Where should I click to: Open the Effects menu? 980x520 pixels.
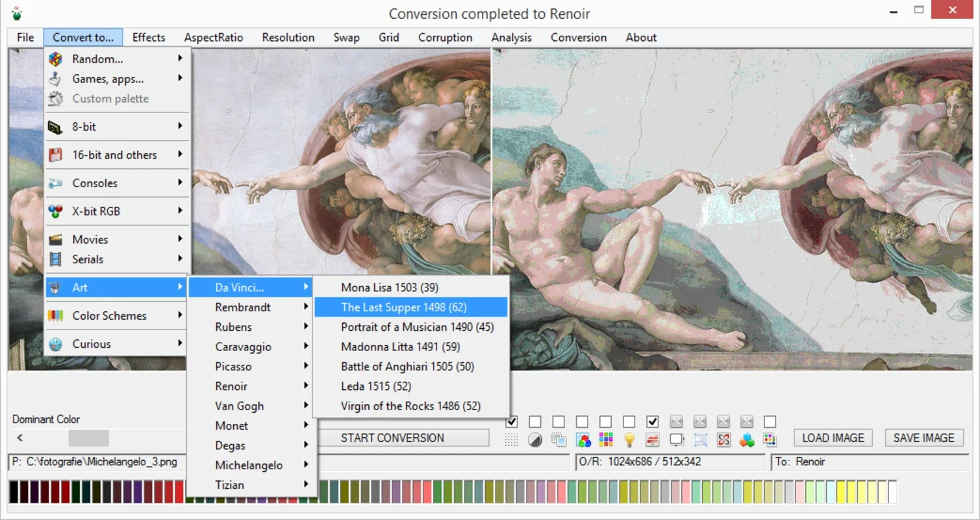pyautogui.click(x=149, y=37)
